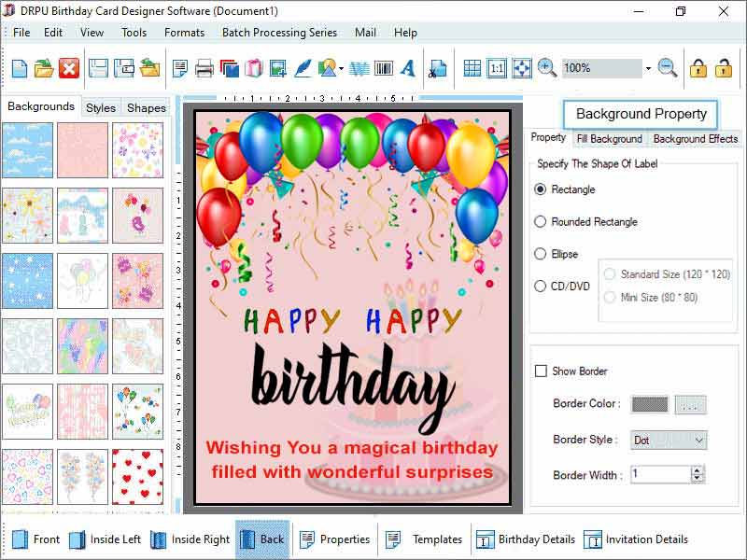This screenshot has height=560, width=747.
Task: Select the text tool letter A icon
Action: click(408, 67)
